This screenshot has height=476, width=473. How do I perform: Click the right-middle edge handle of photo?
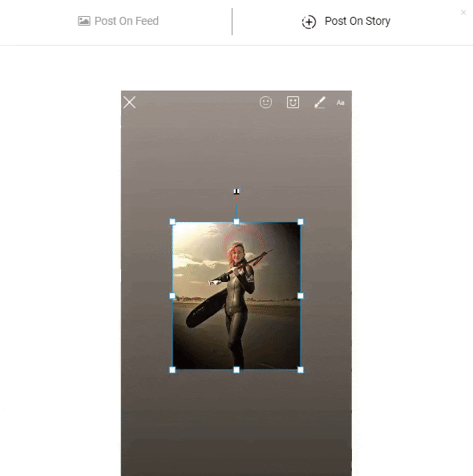click(301, 296)
